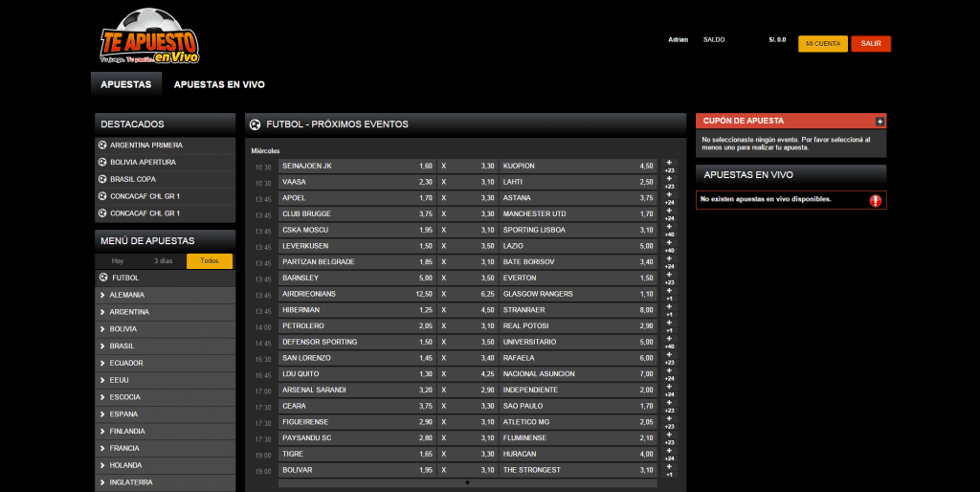This screenshot has height=492, width=980.
Task: Open Brasil Copa highlighted league
Action: click(x=165, y=179)
